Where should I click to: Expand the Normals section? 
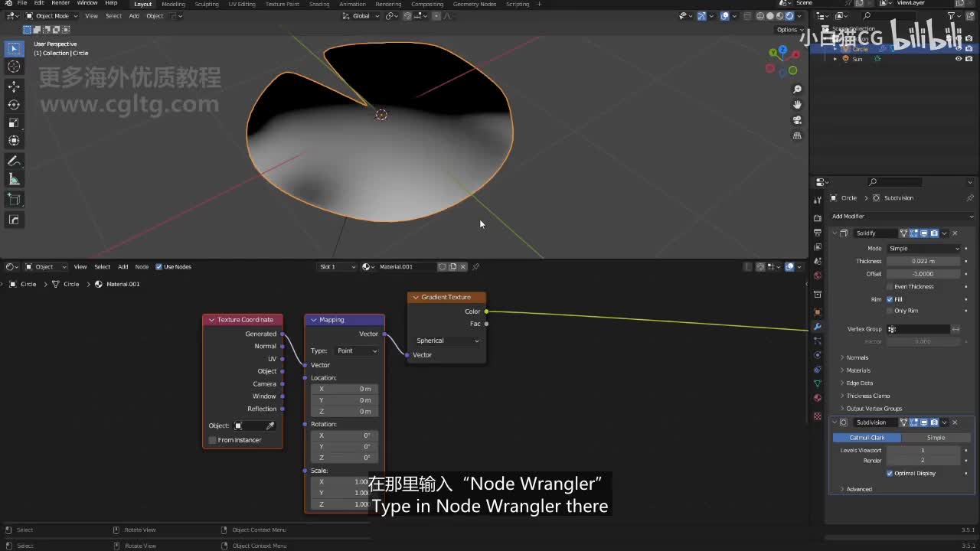(x=857, y=357)
